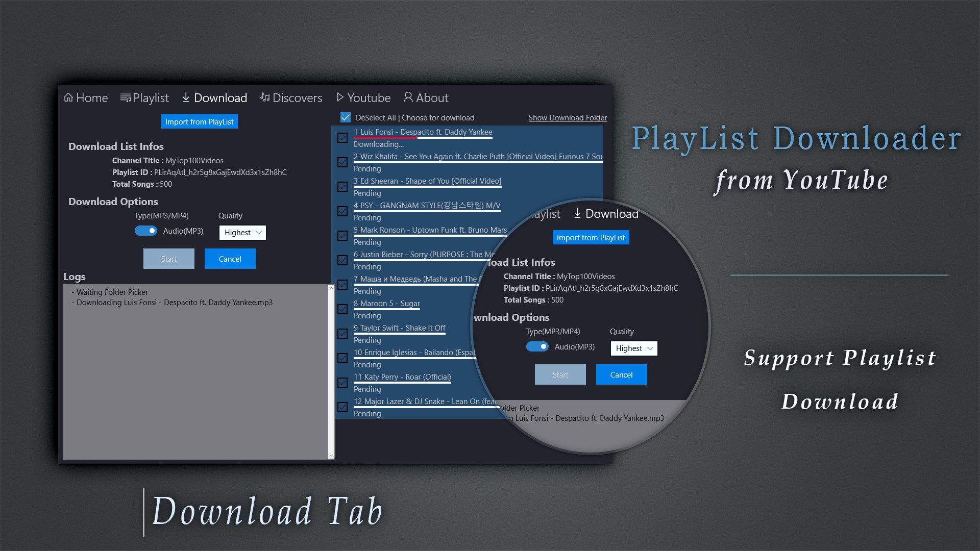Click the Playlist list icon
The height and width of the screenshot is (551, 980).
click(125, 97)
